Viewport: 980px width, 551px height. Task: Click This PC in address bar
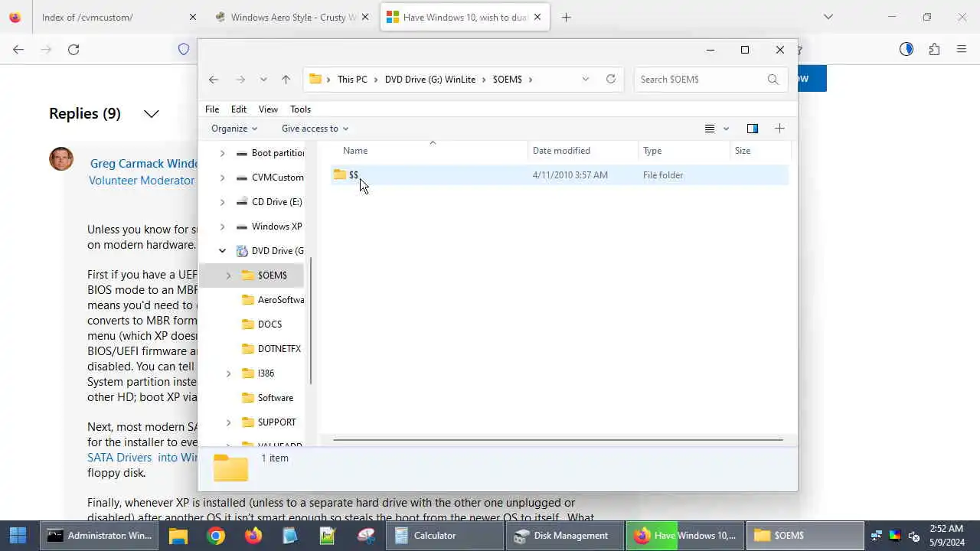352,80
